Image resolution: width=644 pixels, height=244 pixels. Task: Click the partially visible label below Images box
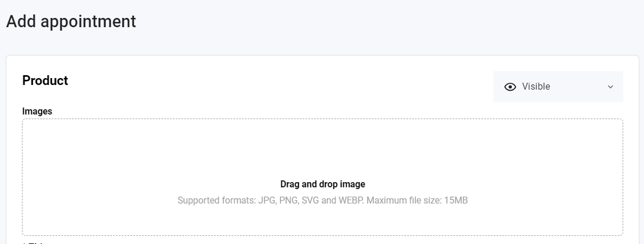click(x=32, y=242)
